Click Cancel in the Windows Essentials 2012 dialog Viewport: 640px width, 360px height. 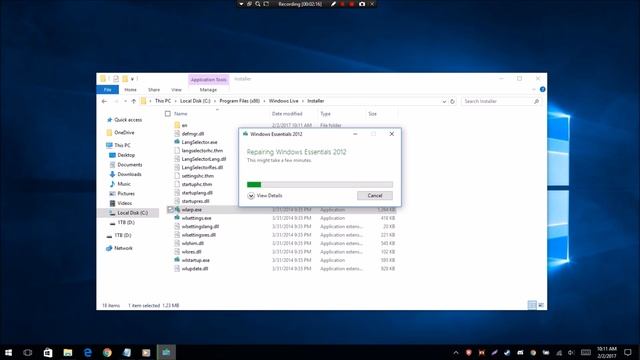375,196
